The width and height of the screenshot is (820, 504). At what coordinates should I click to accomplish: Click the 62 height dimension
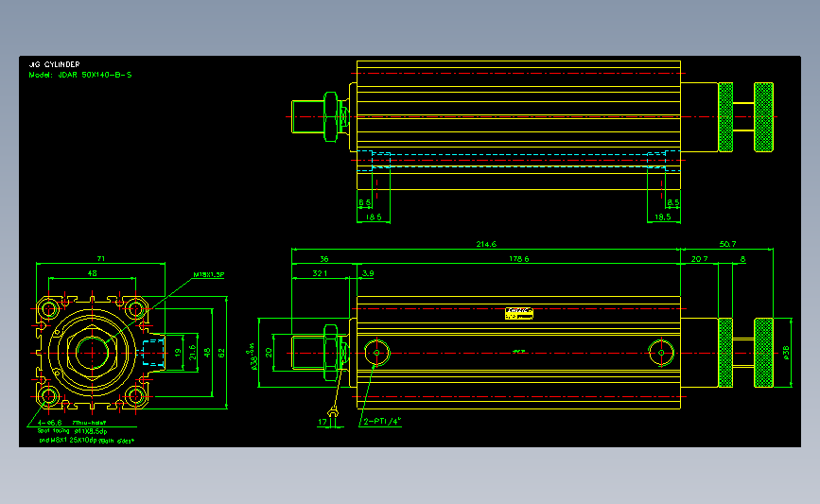pos(221,354)
